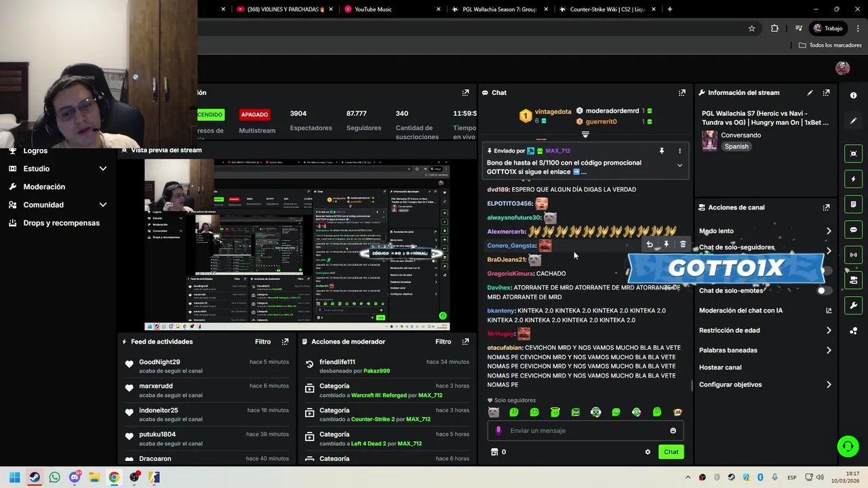868x488 pixels.
Task: Click user friendlife111 in moderator actions
Action: [x=337, y=362]
